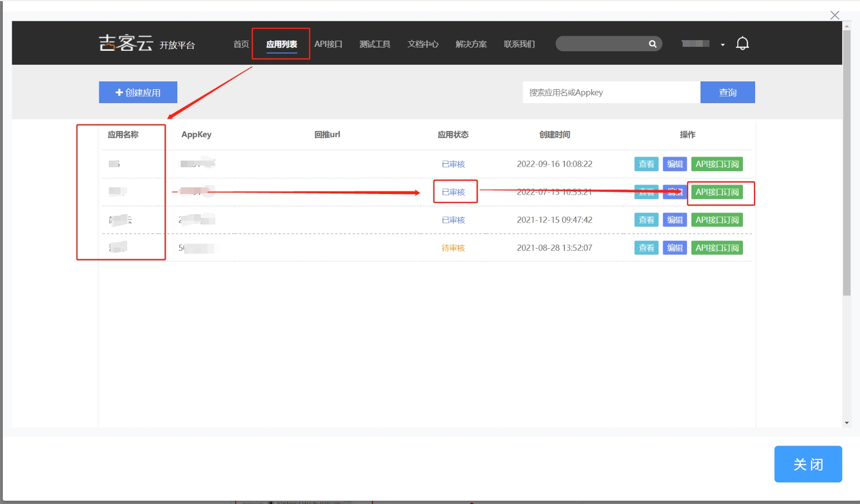The image size is (860, 504).
Task: Open 文档中心 from the navigation bar
Action: click(x=423, y=44)
